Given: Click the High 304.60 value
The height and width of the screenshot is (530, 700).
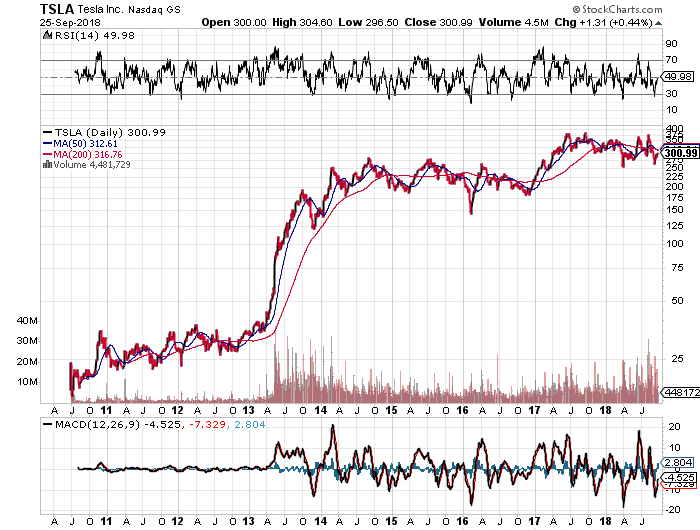Looking at the screenshot, I should coord(302,22).
